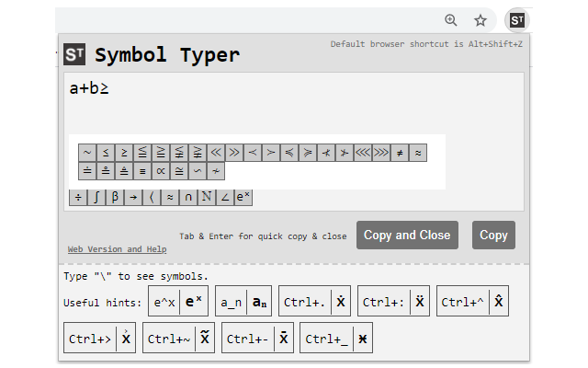
Task: Open the eˣ superscript category
Action: point(243,198)
